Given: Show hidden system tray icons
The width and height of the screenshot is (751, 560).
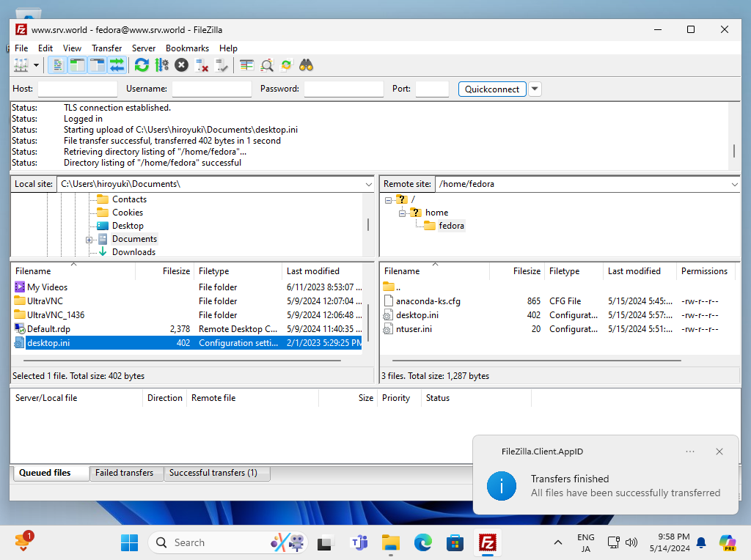Looking at the screenshot, I should pos(558,542).
